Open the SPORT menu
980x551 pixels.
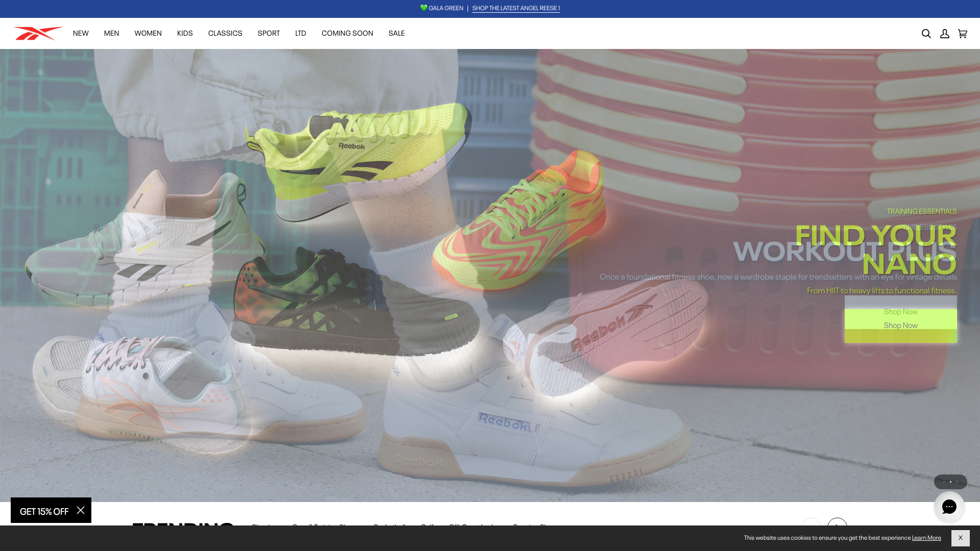(x=268, y=33)
